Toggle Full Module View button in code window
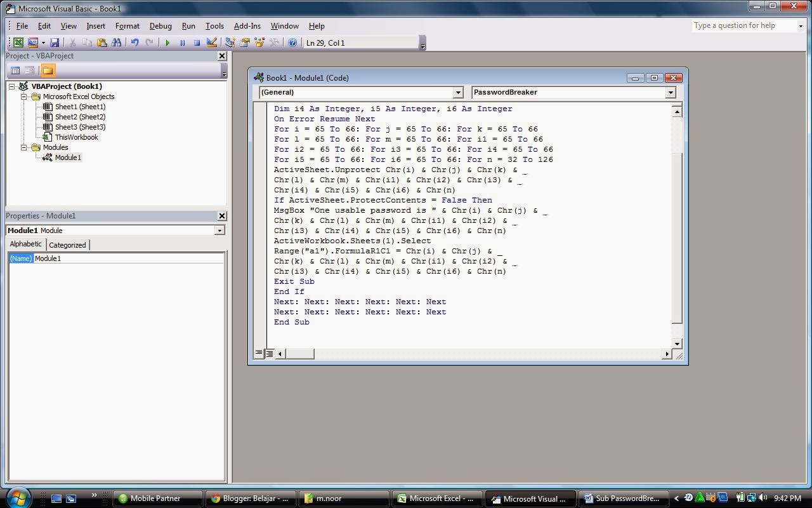The width and height of the screenshot is (812, 508). tap(270, 353)
